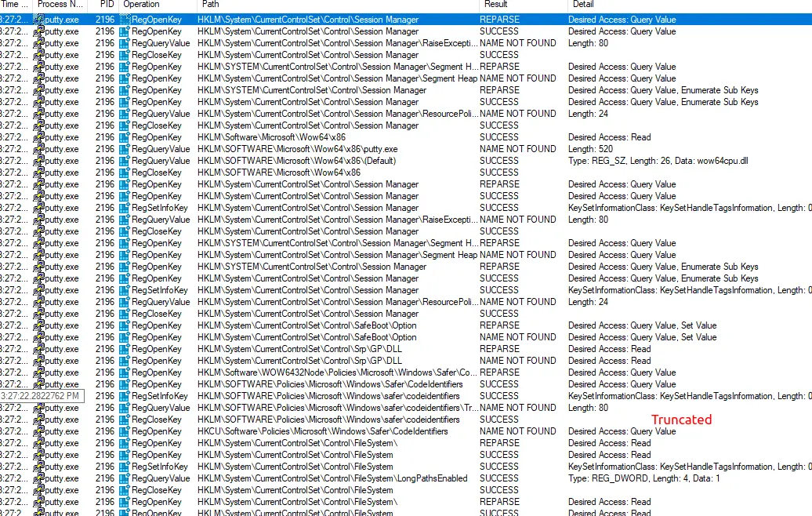Screen dimensions: 812x516
Task: Select the Srp\GP\DLL path with REPARSE result
Action: [x=299, y=349]
